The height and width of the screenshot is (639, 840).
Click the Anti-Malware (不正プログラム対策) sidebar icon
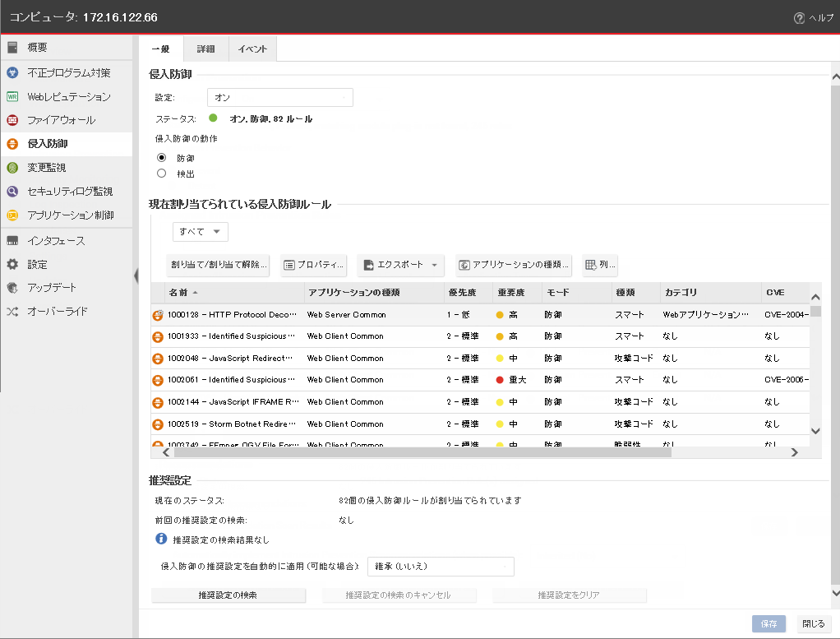12,73
